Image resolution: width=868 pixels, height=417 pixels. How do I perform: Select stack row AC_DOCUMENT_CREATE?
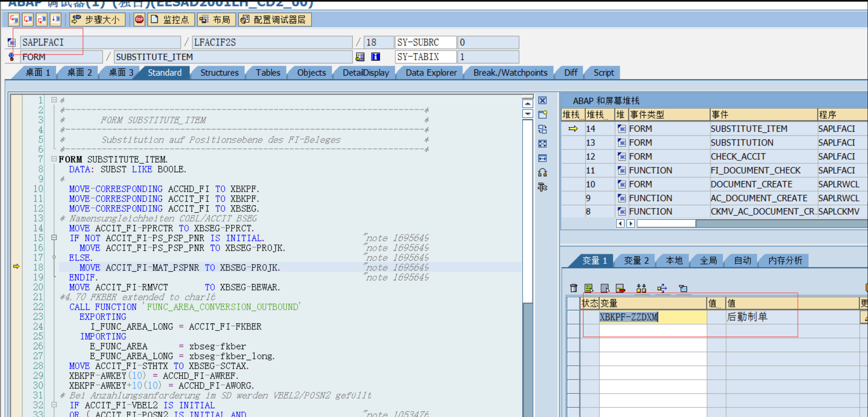tap(714, 198)
